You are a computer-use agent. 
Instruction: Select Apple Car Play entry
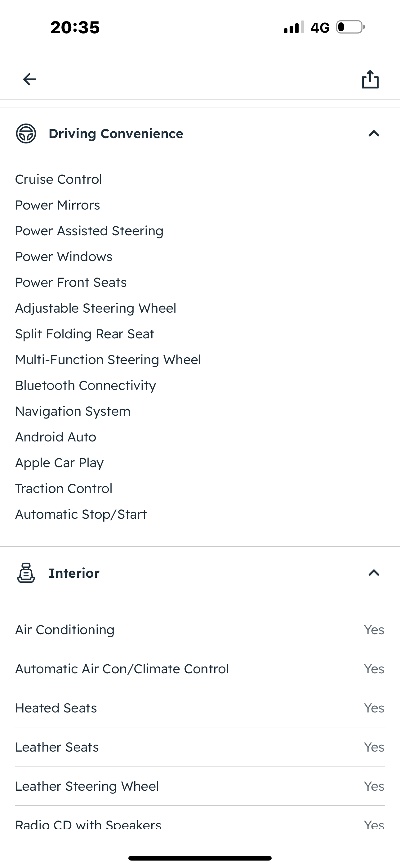click(60, 463)
